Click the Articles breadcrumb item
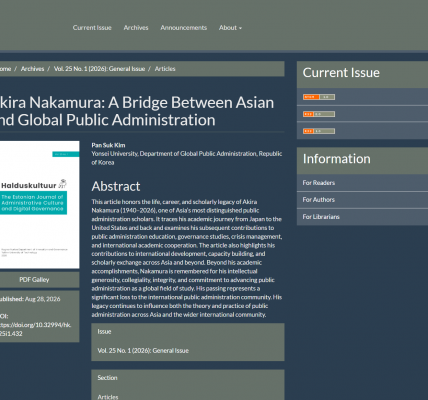 pyautogui.click(x=165, y=69)
